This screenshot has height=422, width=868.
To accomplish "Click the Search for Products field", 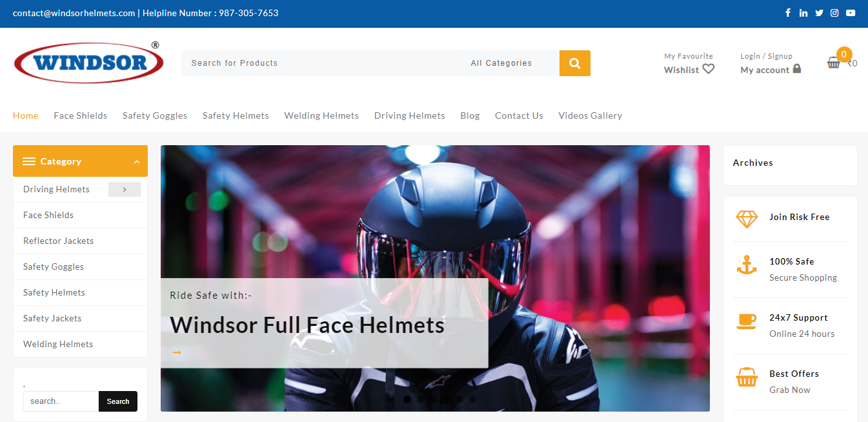I will (321, 63).
